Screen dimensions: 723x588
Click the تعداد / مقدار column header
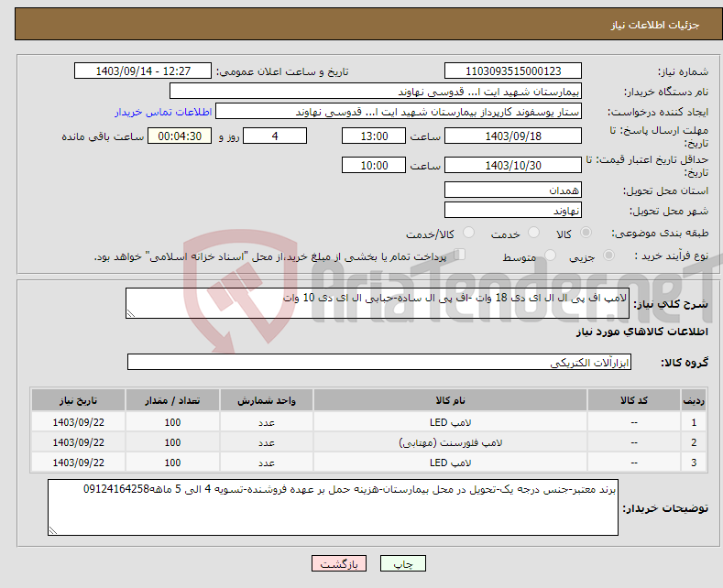172,400
